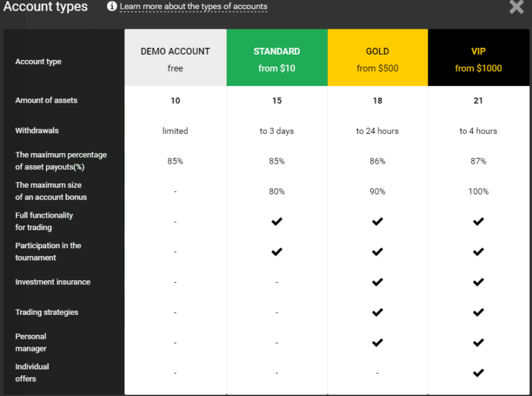
Task: Click VIP's tournament participation checkmark
Action: pyautogui.click(x=478, y=252)
